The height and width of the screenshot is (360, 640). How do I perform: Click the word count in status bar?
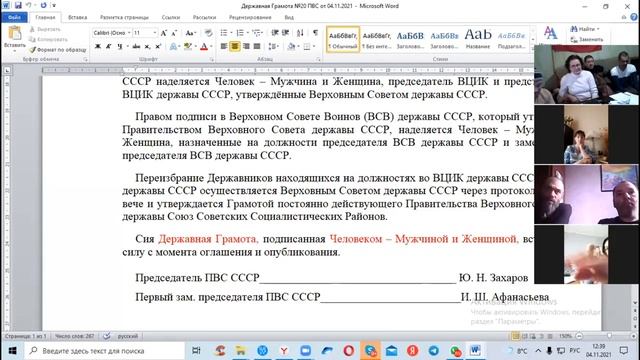tap(74, 336)
